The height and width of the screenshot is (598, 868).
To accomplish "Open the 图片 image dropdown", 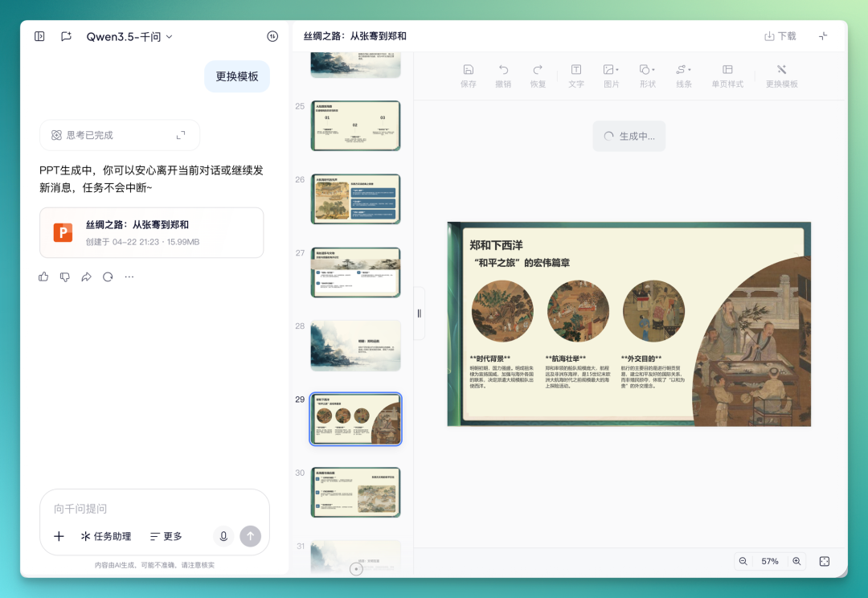I will pos(611,76).
